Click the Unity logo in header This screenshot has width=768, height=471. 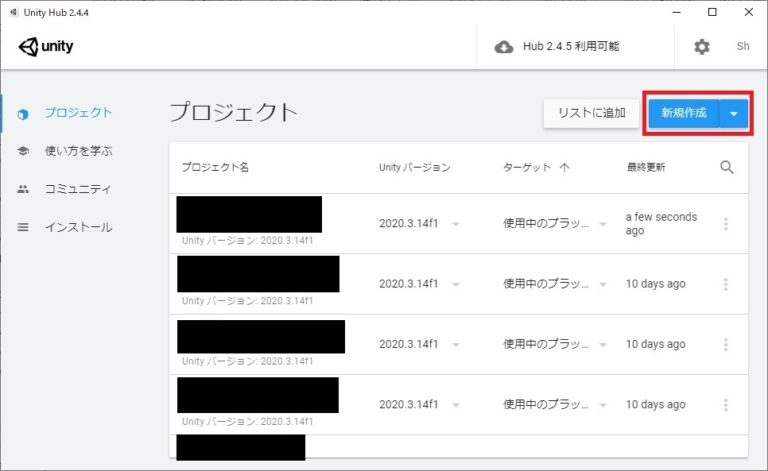click(46, 47)
